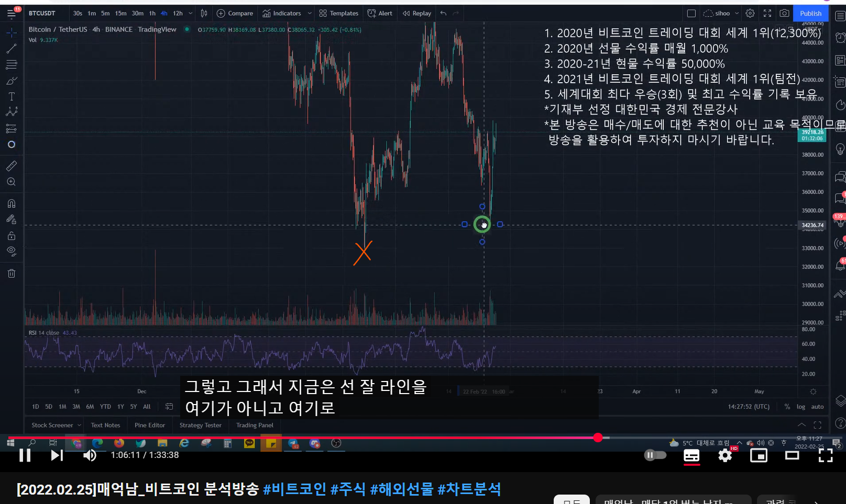Open the Pine Editor tab

pyautogui.click(x=150, y=425)
